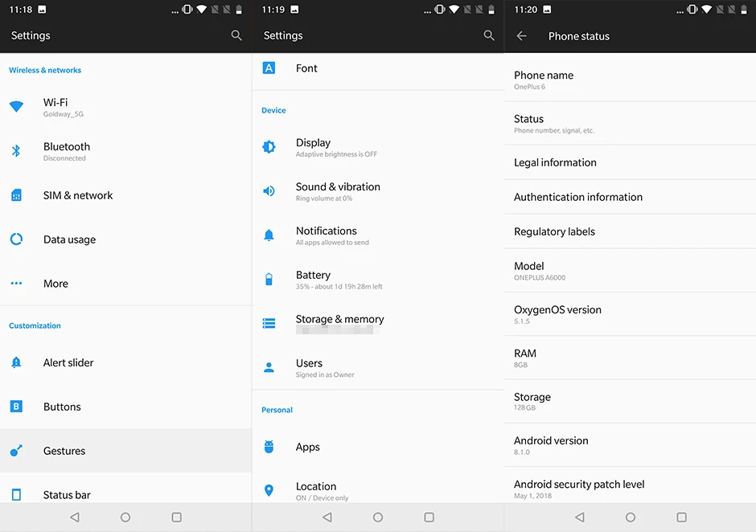Open SIM & network entry
The height and width of the screenshot is (532, 756).
click(125, 195)
